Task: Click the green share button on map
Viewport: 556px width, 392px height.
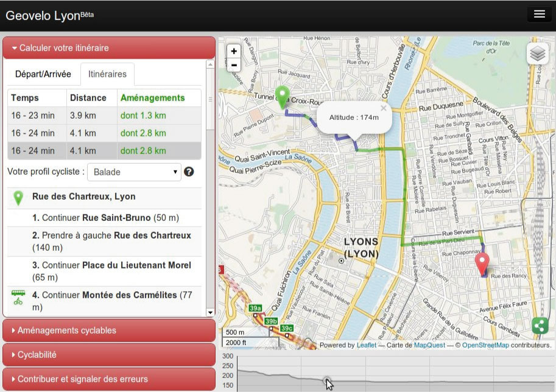Action: click(540, 326)
